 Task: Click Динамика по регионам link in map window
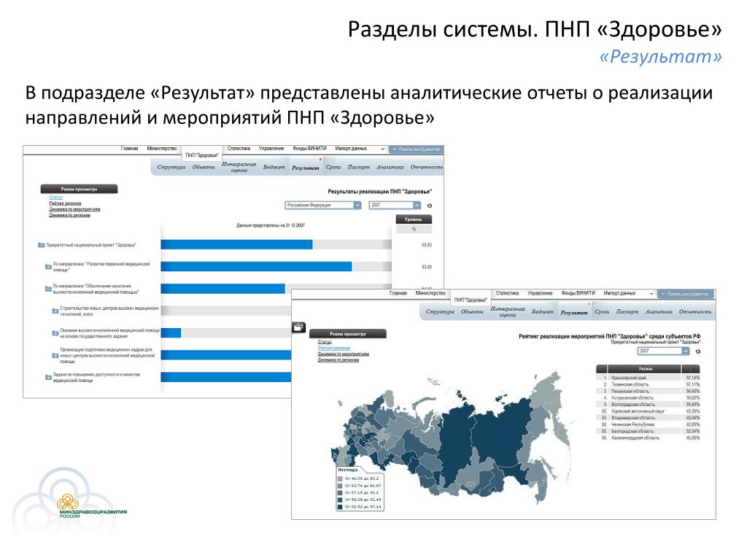pos(338,360)
